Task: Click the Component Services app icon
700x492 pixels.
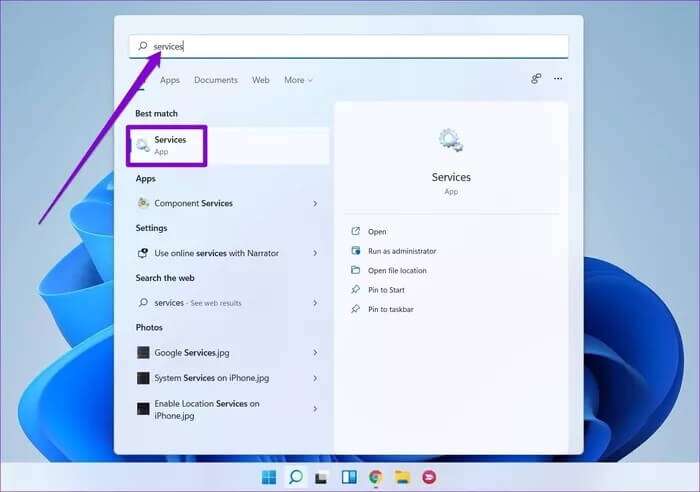Action: [143, 203]
